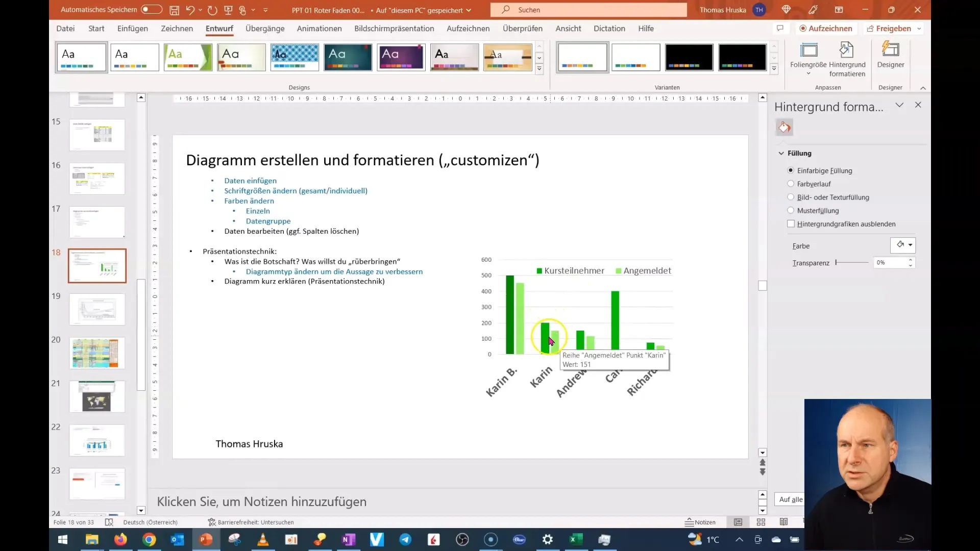Click the Übergänge ribbon tab
The width and height of the screenshot is (980, 551).
tap(265, 28)
